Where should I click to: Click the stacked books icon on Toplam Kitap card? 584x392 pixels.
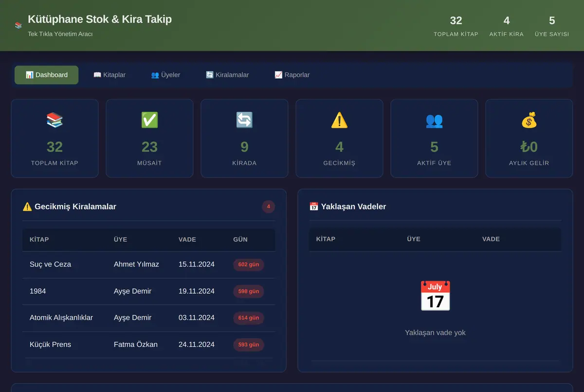[x=55, y=120]
